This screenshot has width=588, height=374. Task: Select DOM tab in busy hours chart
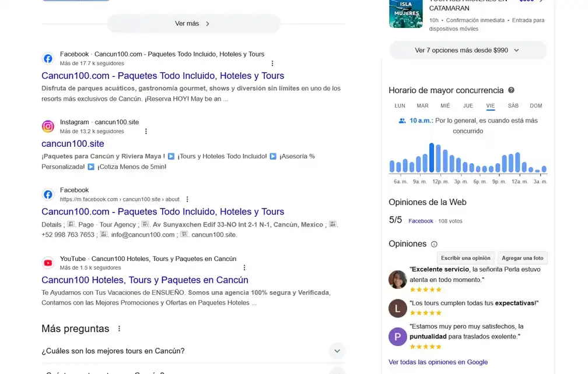[x=536, y=106]
